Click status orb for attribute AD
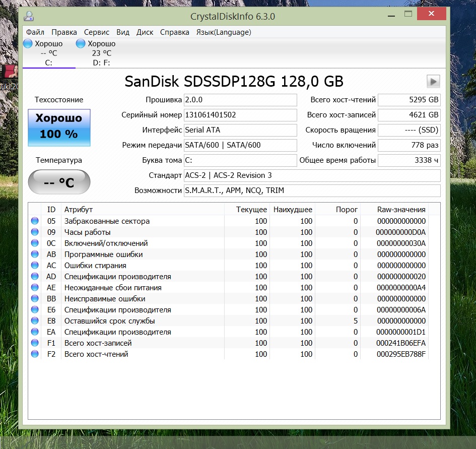This screenshot has height=449, width=476. point(35,277)
